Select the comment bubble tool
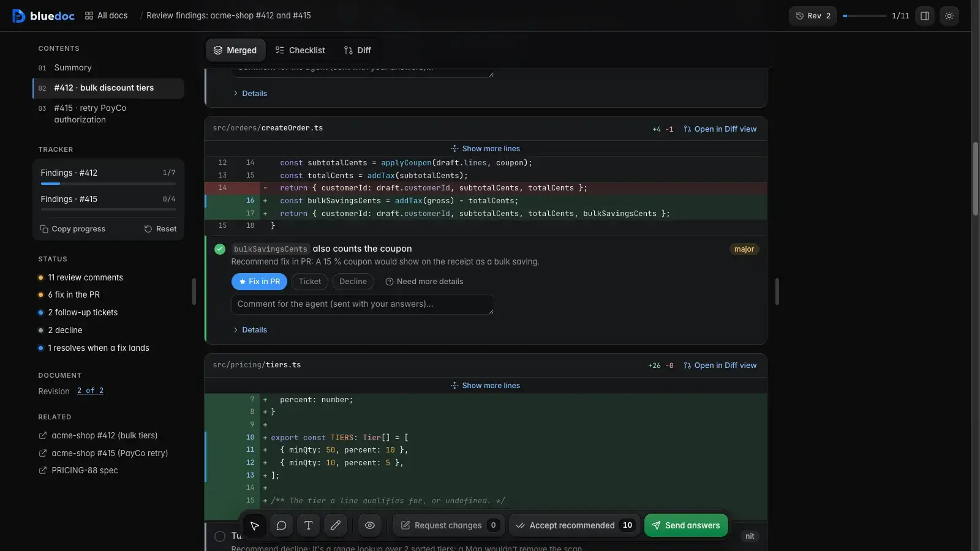980x551 pixels. pyautogui.click(x=282, y=525)
